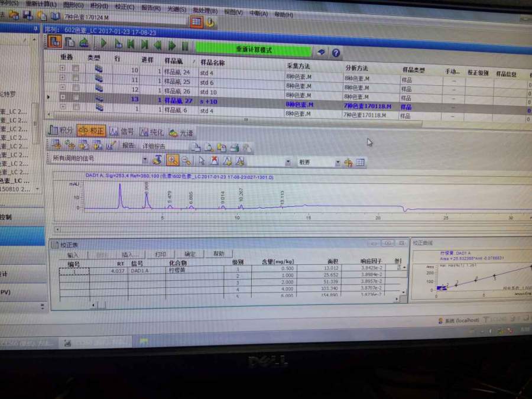
Task: Step to previous run green arrow
Action: (158, 45)
